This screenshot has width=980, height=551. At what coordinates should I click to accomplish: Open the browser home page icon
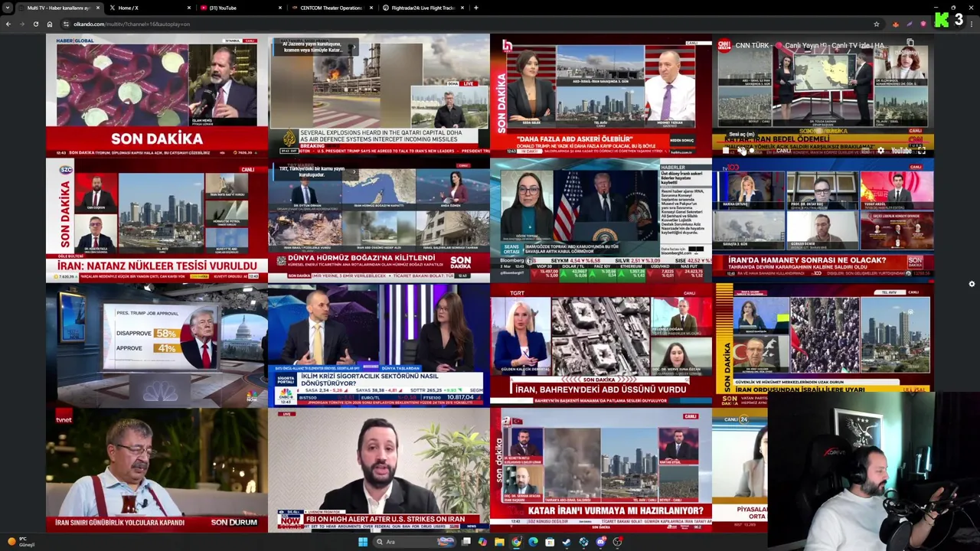[50, 24]
